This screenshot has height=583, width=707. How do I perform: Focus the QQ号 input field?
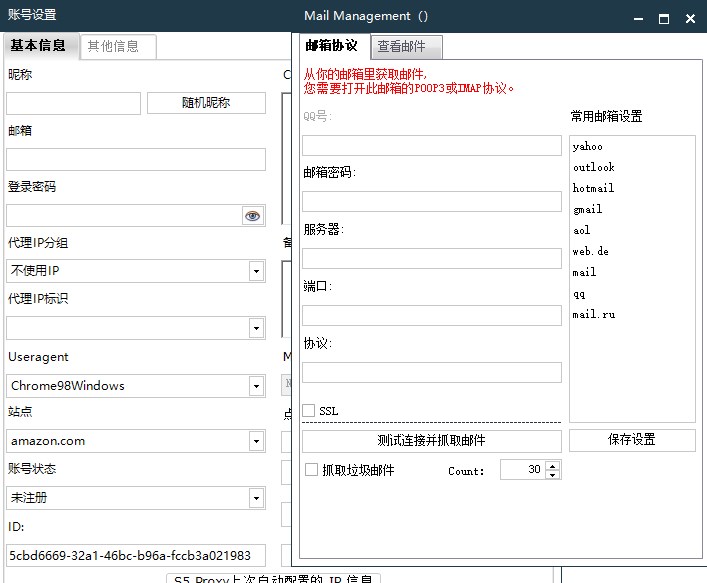[432, 145]
